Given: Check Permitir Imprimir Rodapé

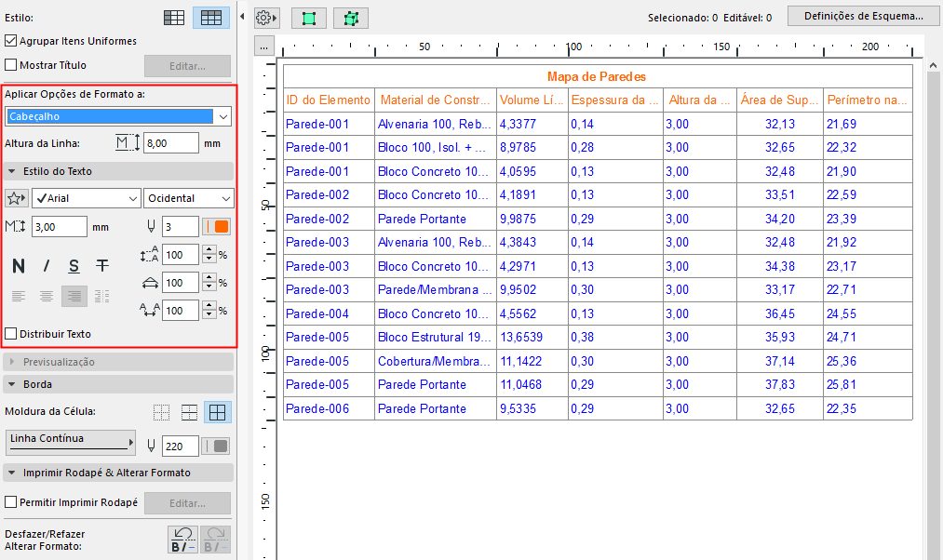Looking at the screenshot, I should click(x=11, y=502).
